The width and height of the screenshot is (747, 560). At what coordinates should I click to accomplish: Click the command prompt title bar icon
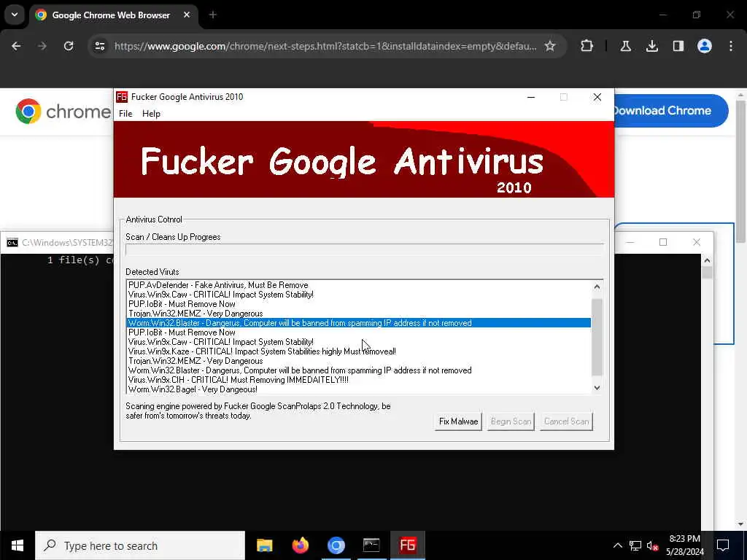click(12, 242)
